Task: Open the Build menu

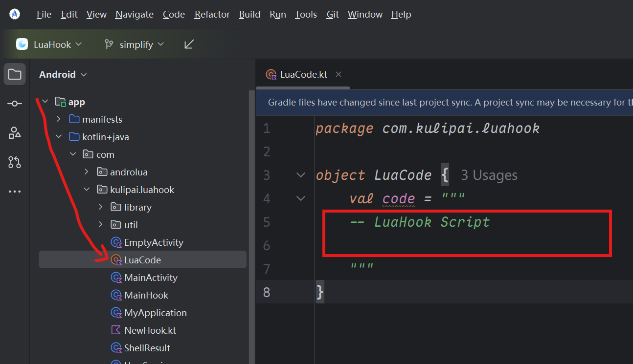Action: point(249,14)
